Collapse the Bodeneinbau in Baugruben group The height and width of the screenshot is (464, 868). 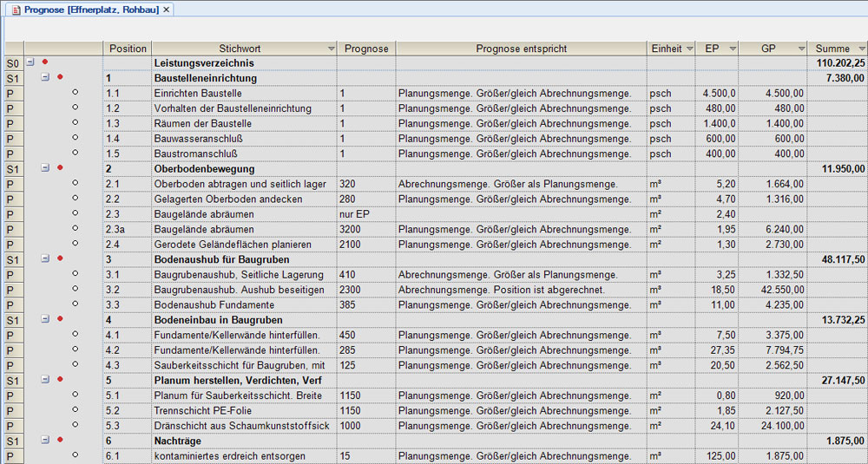pyautogui.click(x=45, y=319)
